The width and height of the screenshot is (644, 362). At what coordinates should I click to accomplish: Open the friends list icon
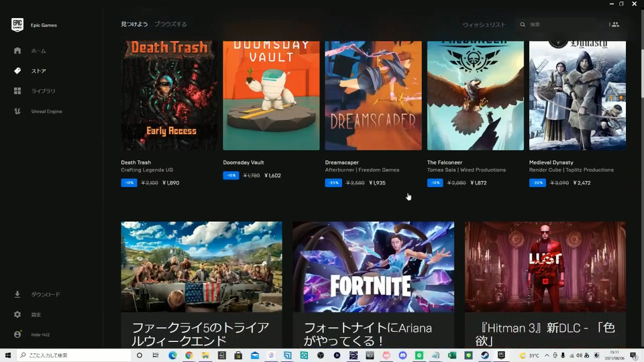pyautogui.click(x=614, y=25)
